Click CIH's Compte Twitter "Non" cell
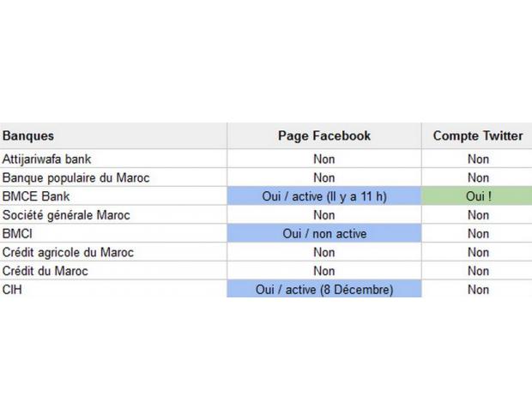This screenshot has width=532, height=420. pyautogui.click(x=477, y=290)
